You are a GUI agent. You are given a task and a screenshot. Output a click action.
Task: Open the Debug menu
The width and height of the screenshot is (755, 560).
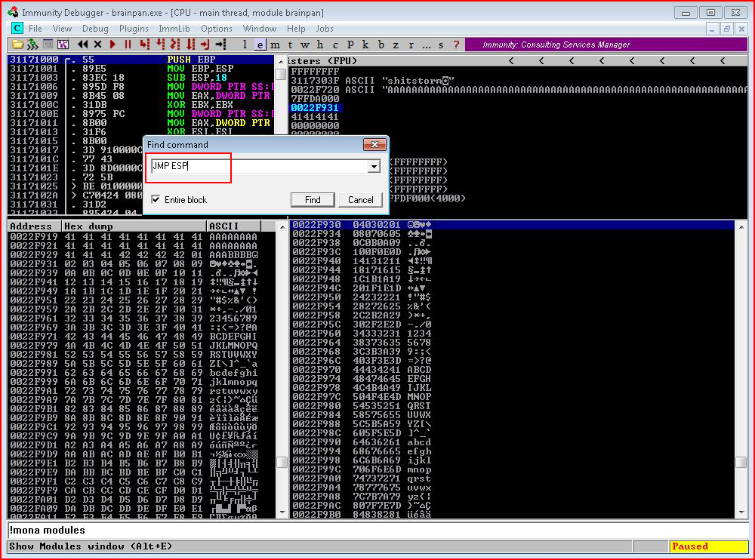(95, 29)
